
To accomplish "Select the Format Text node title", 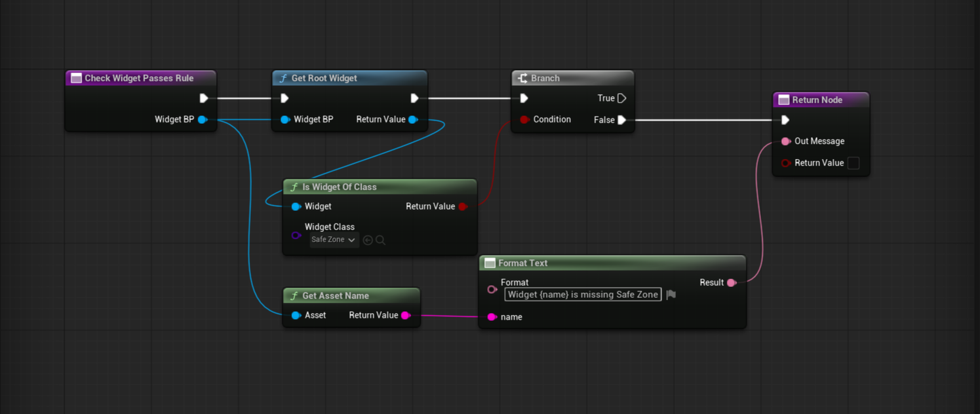I will (x=523, y=263).
